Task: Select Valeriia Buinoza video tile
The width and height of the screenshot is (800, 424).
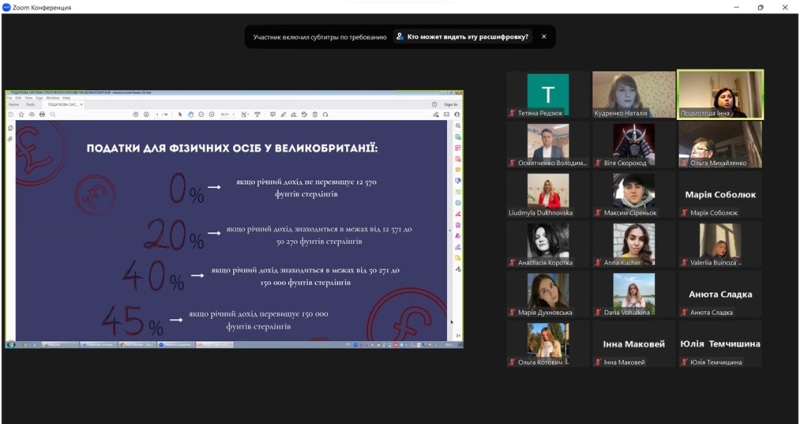Action: (720, 244)
